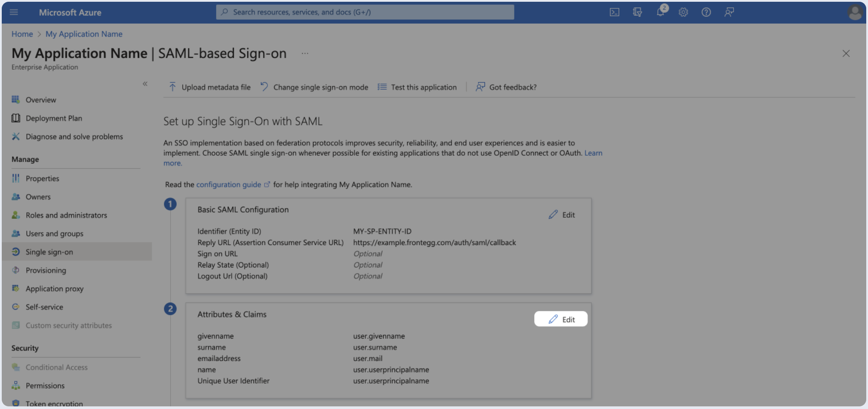Open the Cloud Shell icon
The width and height of the screenshot is (868, 409).
(x=614, y=12)
